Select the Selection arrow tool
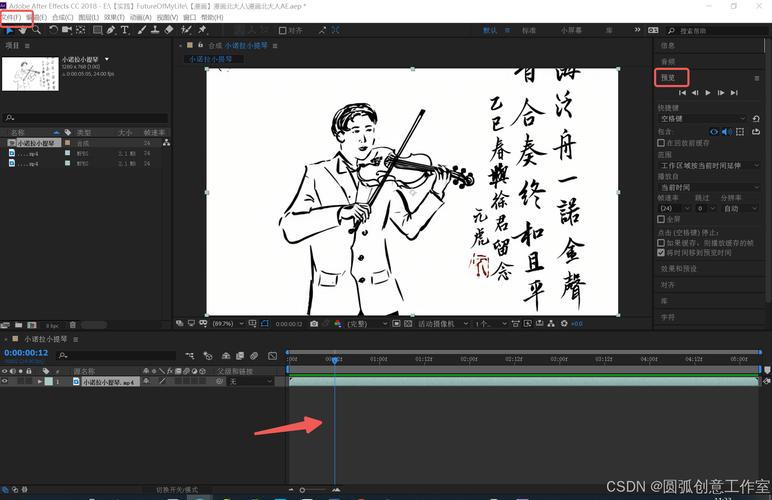The height and width of the screenshot is (500, 772). click(x=9, y=30)
